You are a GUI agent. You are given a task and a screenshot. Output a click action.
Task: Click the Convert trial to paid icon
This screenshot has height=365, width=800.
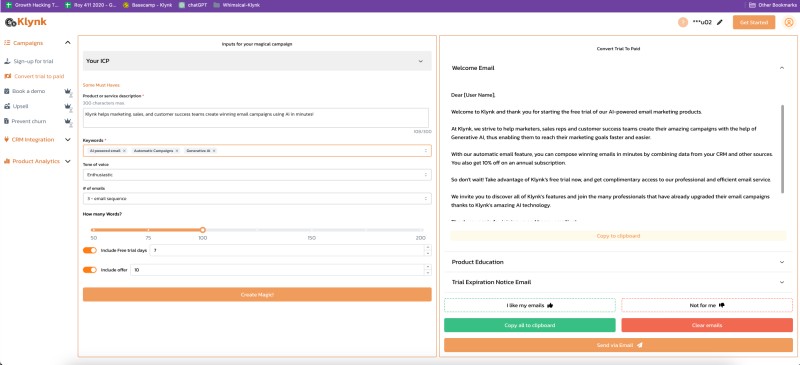7,76
